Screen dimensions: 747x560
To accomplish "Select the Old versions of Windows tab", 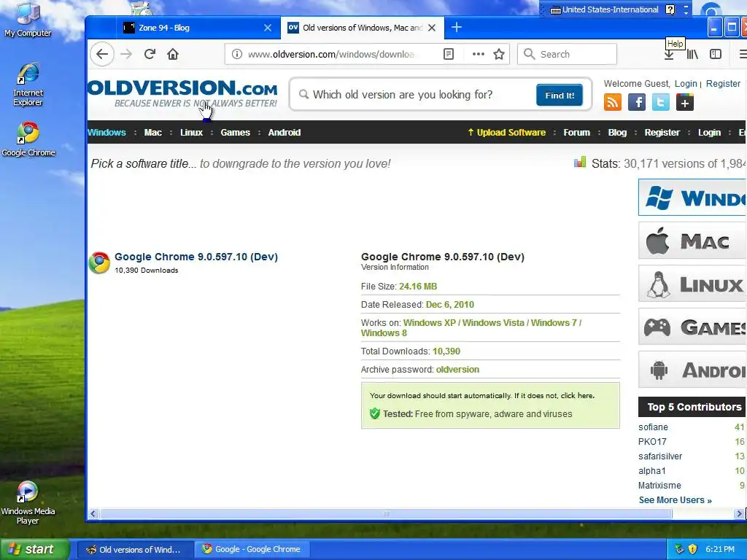I will pos(362,28).
